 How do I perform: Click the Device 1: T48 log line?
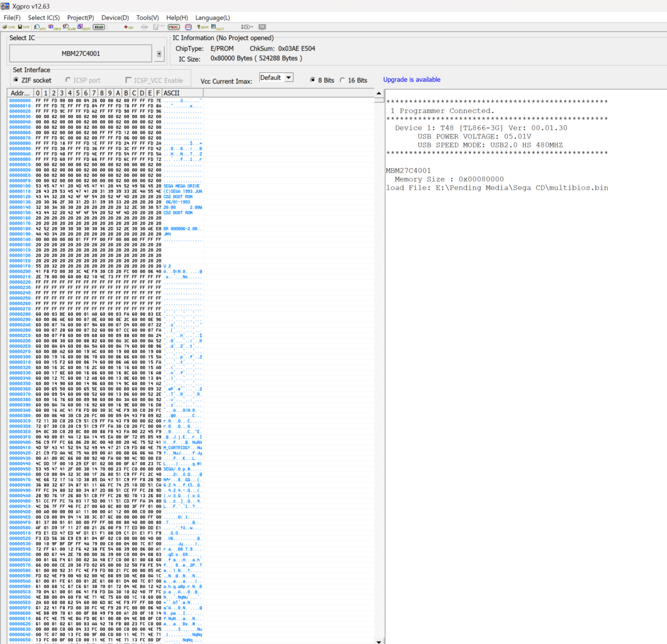pyautogui.click(x=481, y=128)
